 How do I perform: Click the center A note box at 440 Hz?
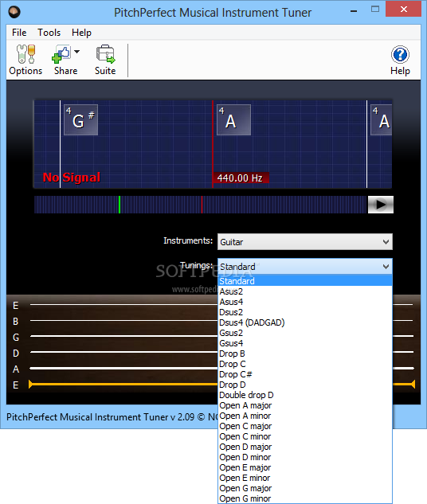pos(233,120)
